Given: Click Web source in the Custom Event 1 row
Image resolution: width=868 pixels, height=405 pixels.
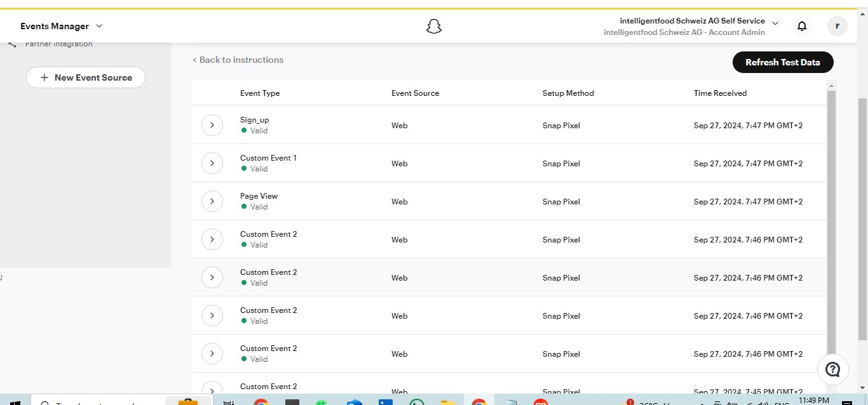Looking at the screenshot, I should [x=399, y=164].
